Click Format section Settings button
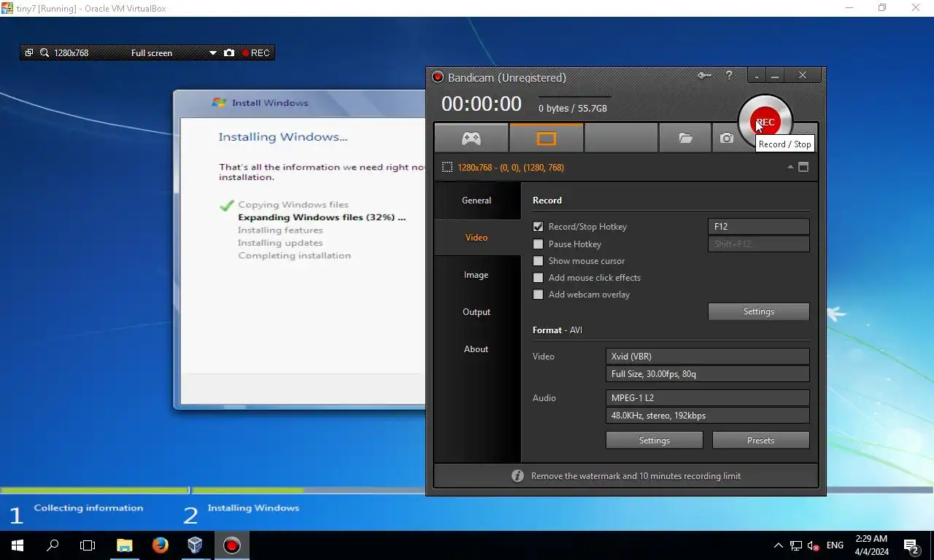934x560 pixels. (x=655, y=440)
